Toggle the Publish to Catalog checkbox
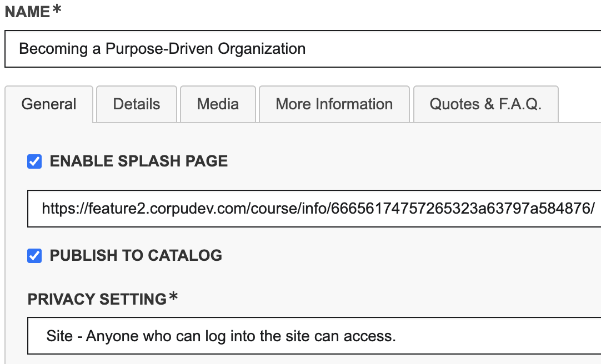 click(x=34, y=255)
